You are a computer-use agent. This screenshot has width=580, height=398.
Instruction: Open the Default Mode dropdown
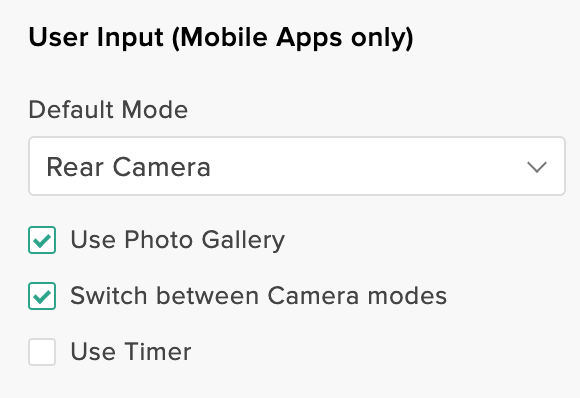pyautogui.click(x=297, y=166)
